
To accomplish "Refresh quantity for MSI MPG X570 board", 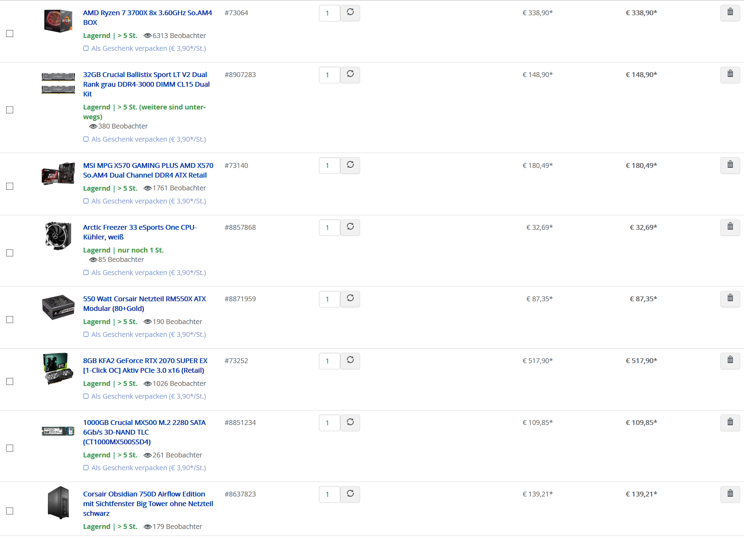I will tap(350, 165).
